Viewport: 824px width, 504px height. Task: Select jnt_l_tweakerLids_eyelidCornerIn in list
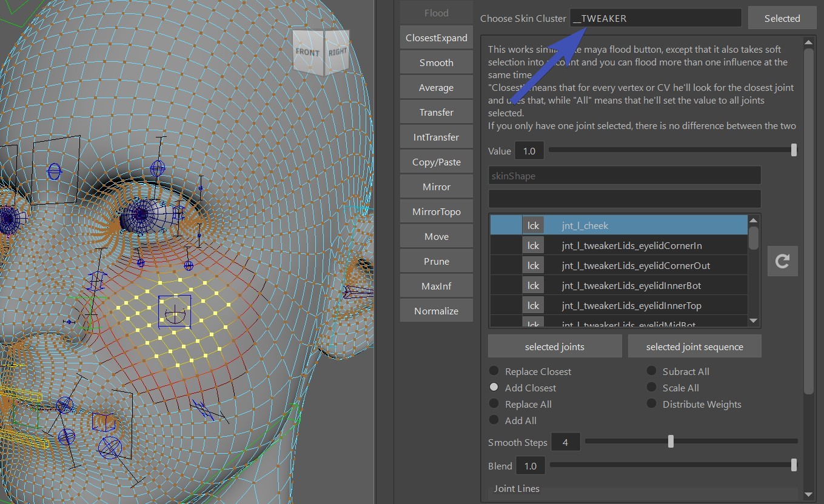(618, 245)
